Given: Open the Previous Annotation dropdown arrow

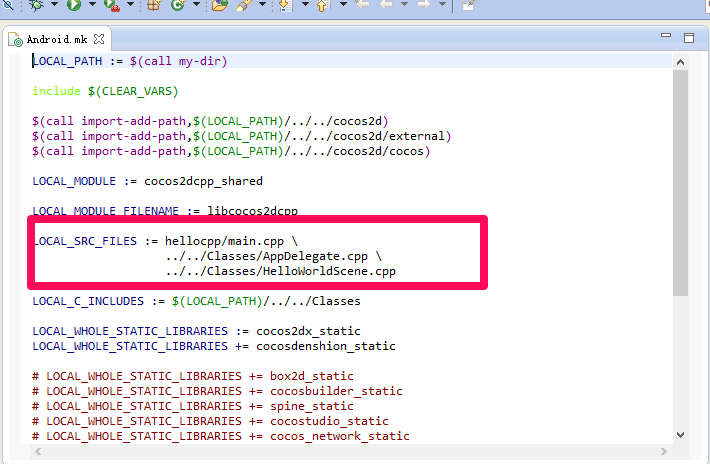Looking at the screenshot, I should pos(343,5).
